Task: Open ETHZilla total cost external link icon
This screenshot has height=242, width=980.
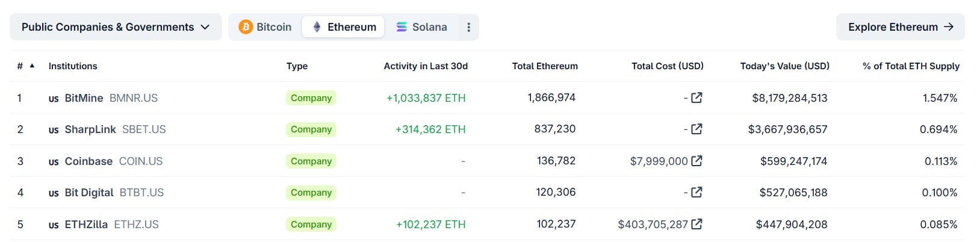Action: tap(696, 224)
